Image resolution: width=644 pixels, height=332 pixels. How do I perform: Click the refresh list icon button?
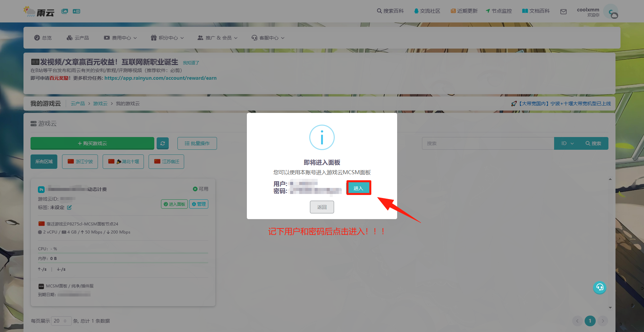coord(163,143)
